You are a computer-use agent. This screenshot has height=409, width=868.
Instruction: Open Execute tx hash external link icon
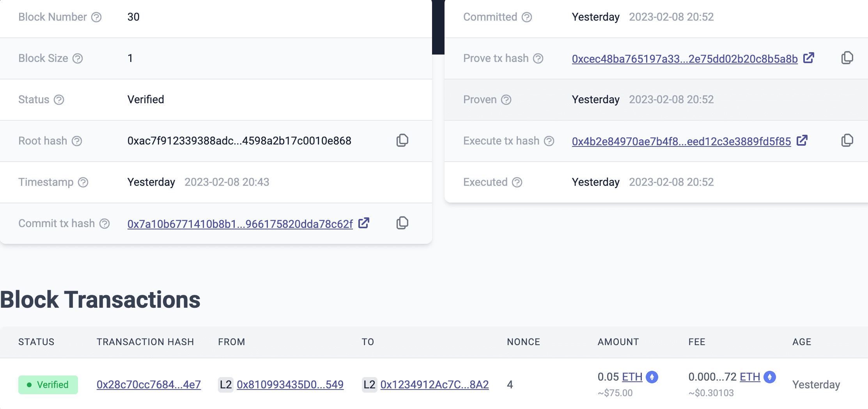point(802,141)
